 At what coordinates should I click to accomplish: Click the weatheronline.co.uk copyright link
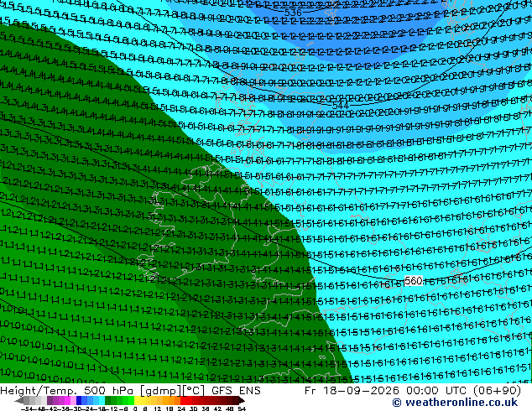pyautogui.click(x=455, y=403)
